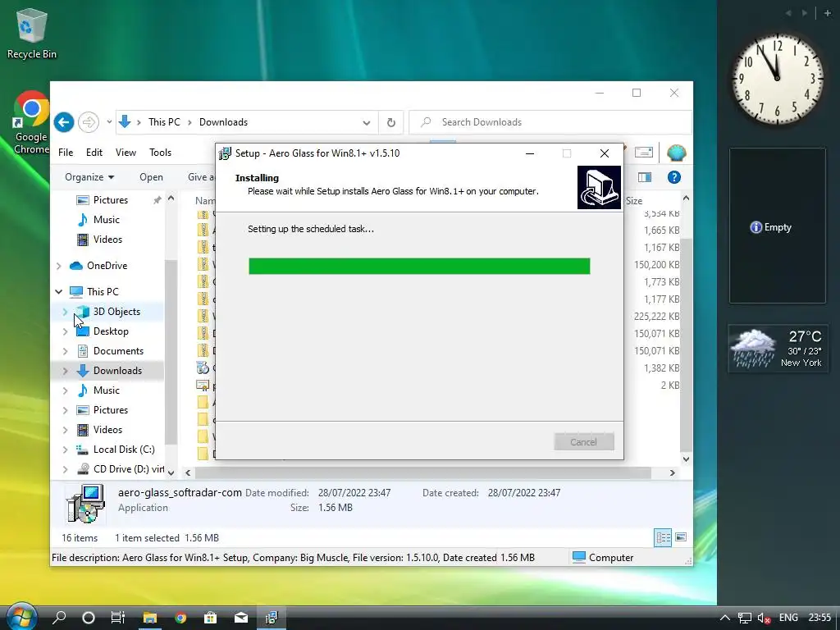The width and height of the screenshot is (840, 630).
Task: Launch Google Chrome from the desktop shortcut
Action: point(31,123)
